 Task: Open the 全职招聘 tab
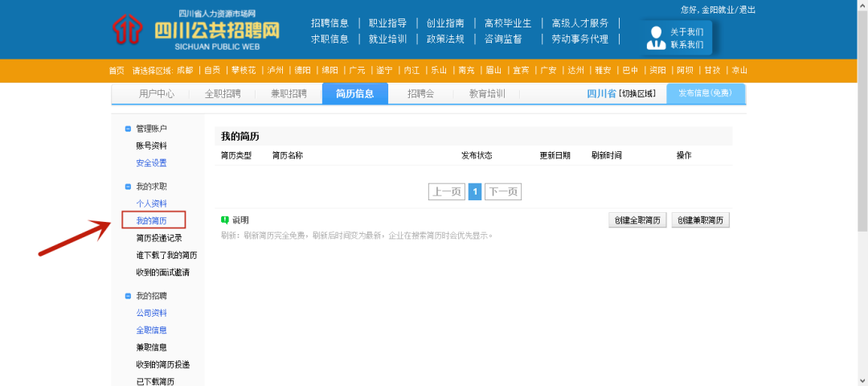(223, 94)
